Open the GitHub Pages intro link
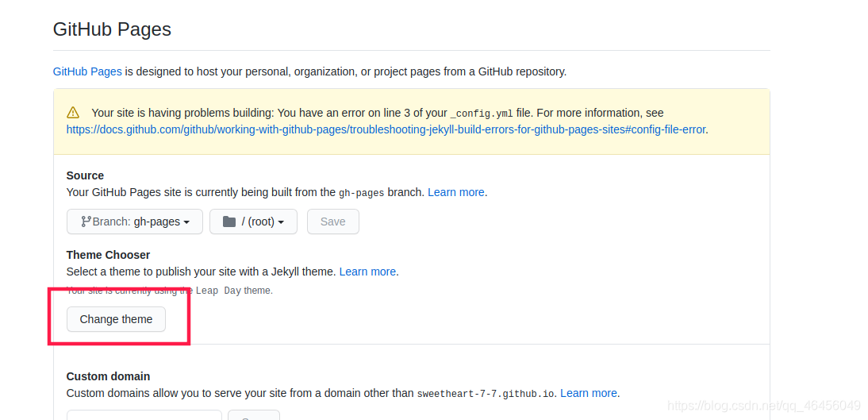This screenshot has height=420, width=868. (87, 71)
